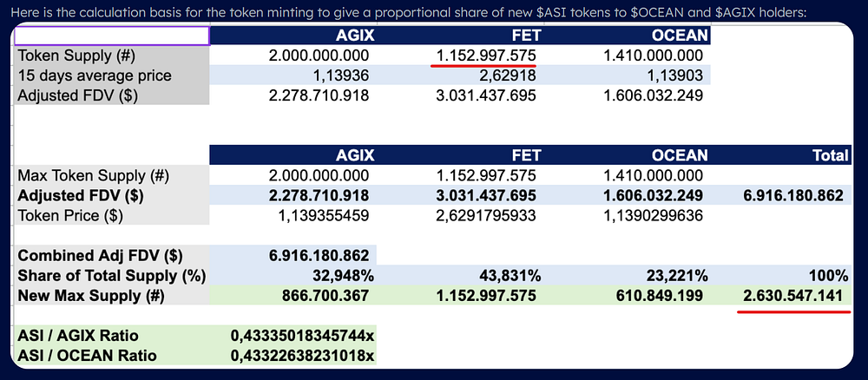The image size is (868, 380).
Task: Click the Total header in second table
Action: point(781,155)
